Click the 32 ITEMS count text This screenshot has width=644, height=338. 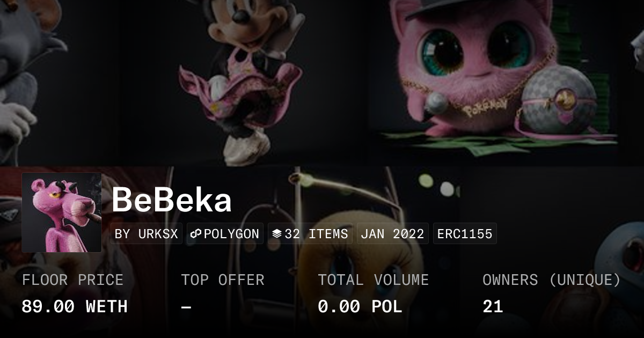tap(316, 234)
